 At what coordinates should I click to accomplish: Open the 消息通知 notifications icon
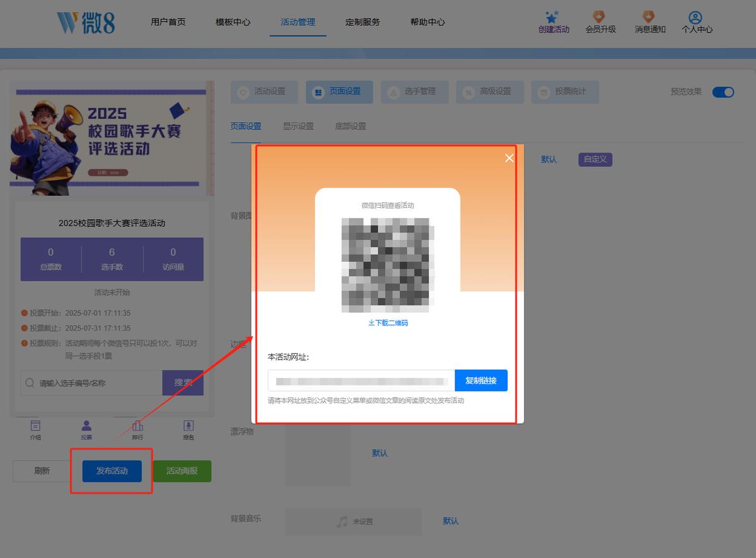[x=648, y=17]
